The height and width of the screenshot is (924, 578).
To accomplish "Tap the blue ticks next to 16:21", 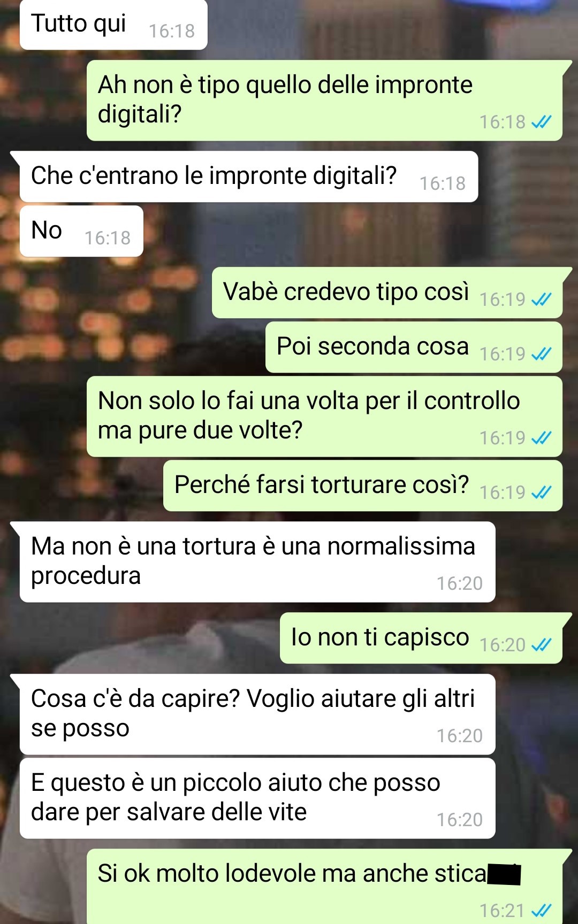I will click(541, 910).
